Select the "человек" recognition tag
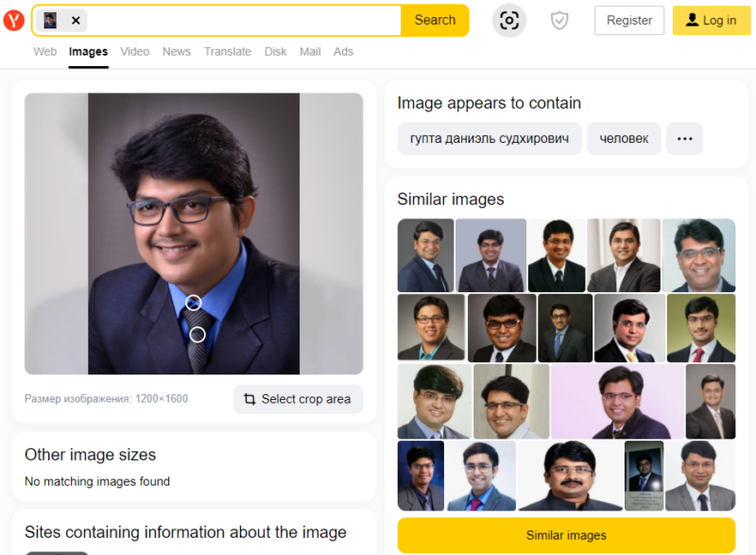The image size is (756, 555). [x=624, y=138]
